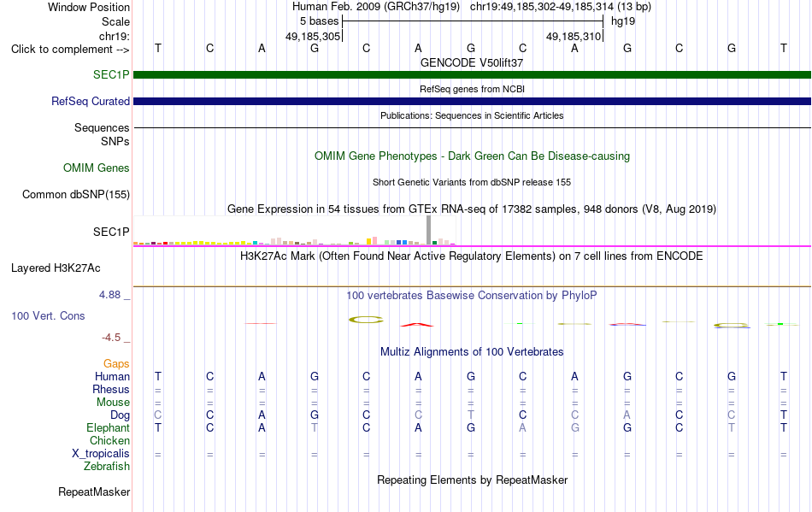Click the Window Position label

coord(89,7)
